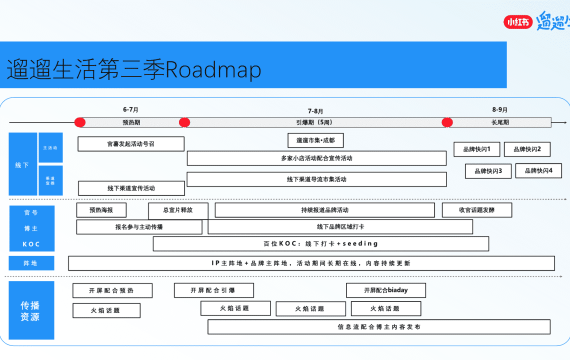
Task: Click the 线下渠道导流市集活动 box
Action: (x=317, y=179)
